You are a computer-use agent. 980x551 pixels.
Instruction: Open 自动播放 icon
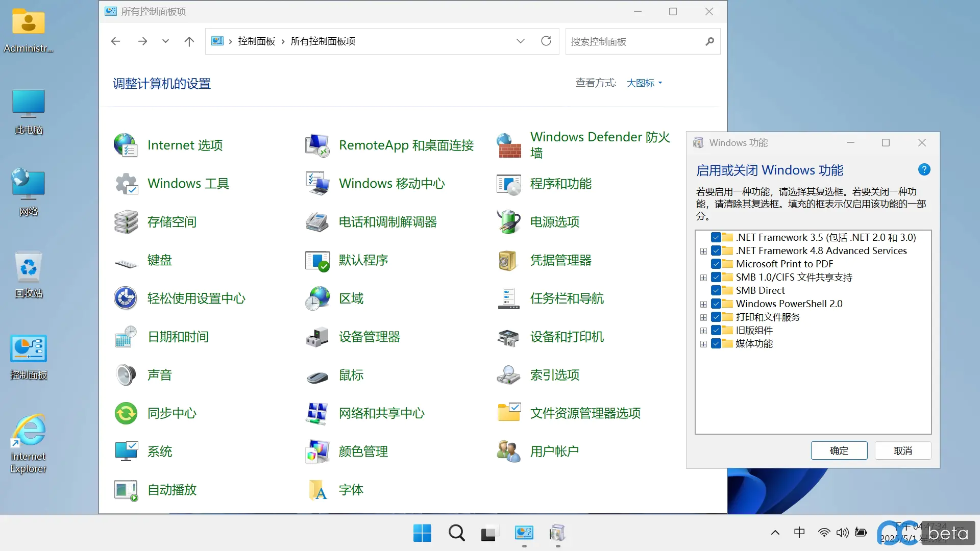(126, 490)
